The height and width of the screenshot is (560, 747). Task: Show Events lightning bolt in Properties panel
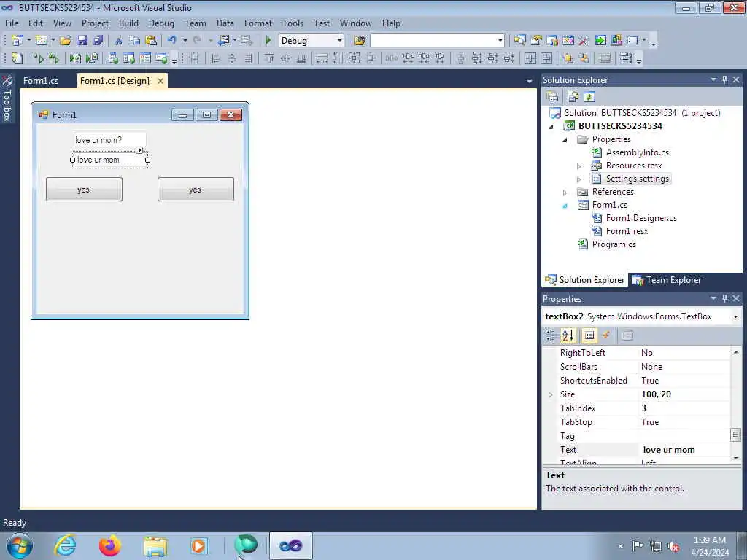pos(606,335)
